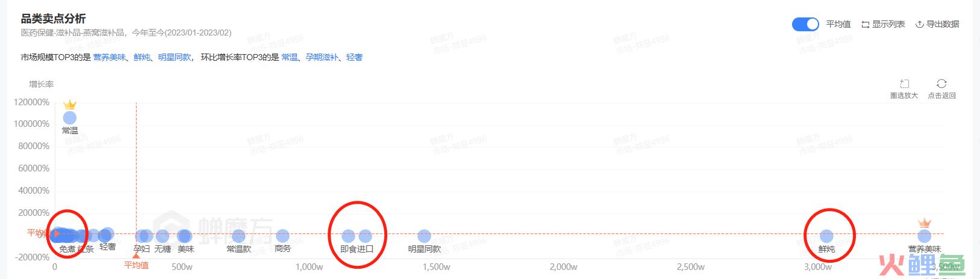Select the 鲜炖 bubble data point
Viewport: 980px width, 279px height.
click(x=826, y=236)
